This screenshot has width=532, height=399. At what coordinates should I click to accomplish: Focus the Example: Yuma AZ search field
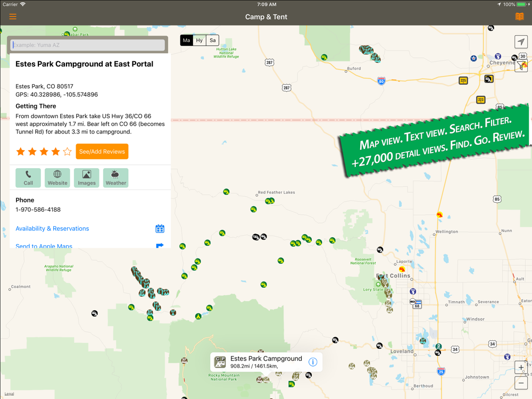coord(88,45)
